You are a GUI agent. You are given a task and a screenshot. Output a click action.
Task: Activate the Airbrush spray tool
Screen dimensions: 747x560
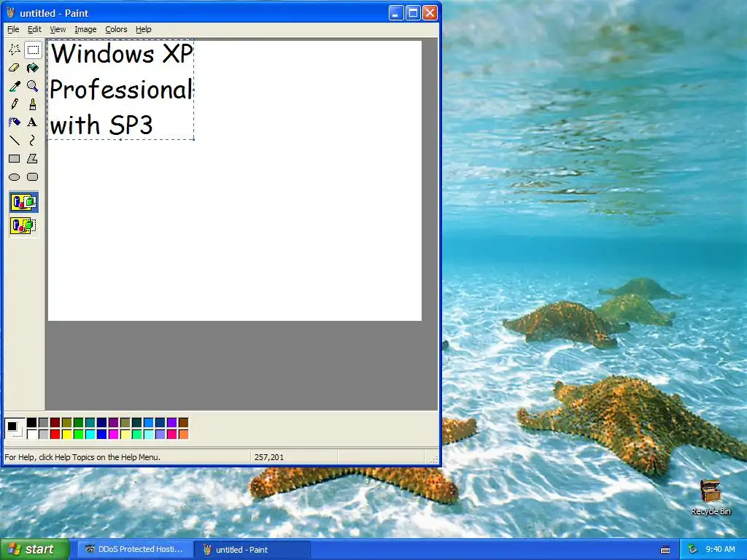pos(15,122)
